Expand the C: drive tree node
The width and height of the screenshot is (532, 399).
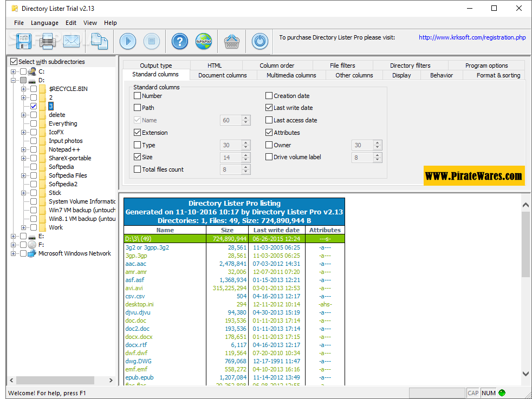coord(13,71)
